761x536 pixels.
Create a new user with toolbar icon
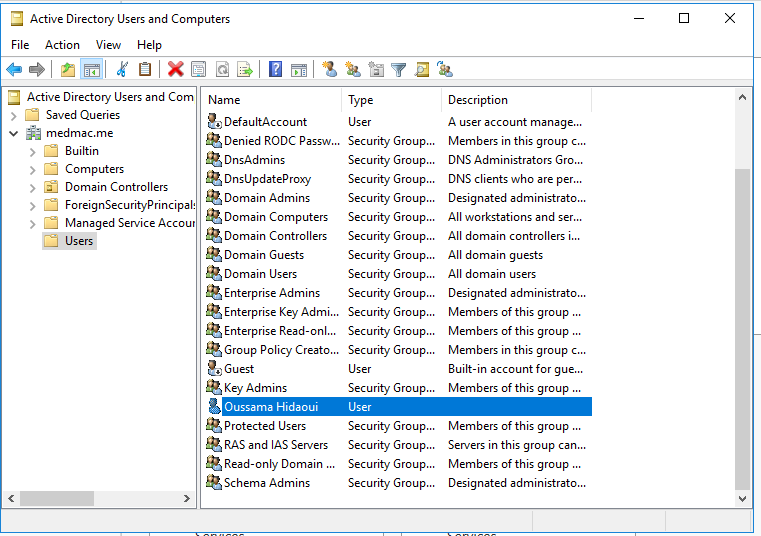coord(330,70)
